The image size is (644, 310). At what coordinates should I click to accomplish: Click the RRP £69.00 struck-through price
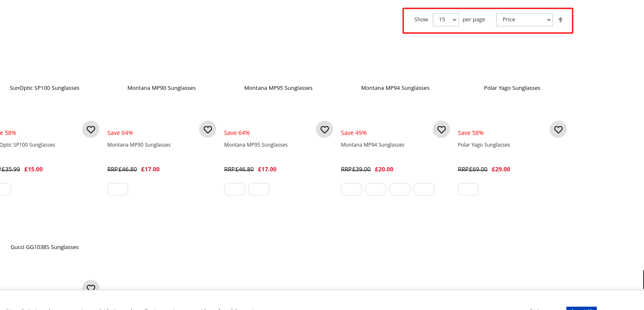coord(472,169)
